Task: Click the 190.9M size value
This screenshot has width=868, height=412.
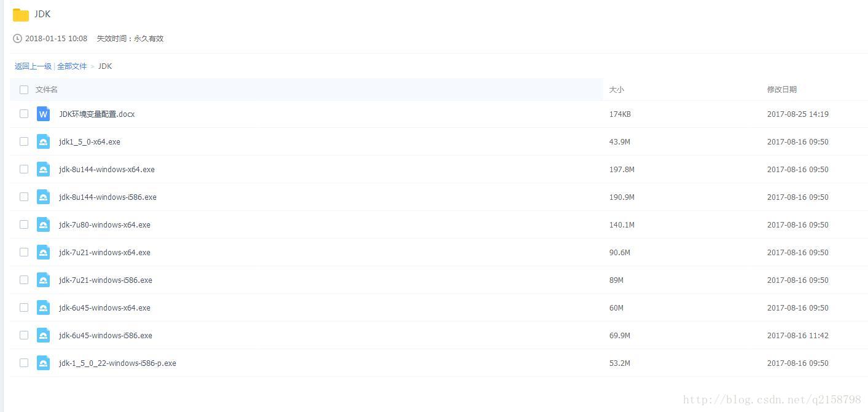Action: [x=622, y=197]
